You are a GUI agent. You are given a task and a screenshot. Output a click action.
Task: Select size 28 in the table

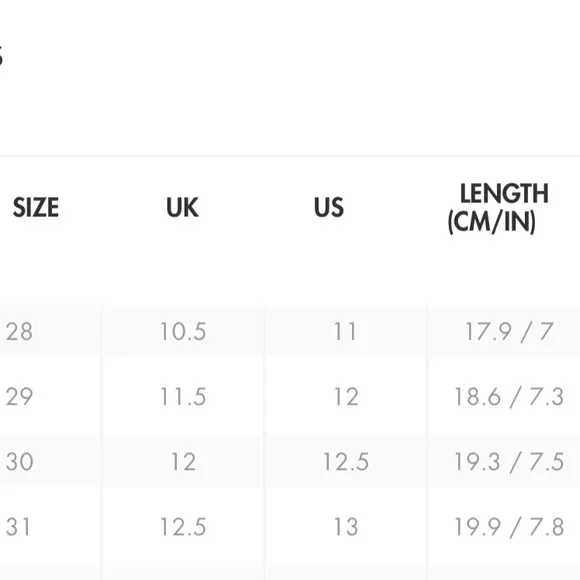click(x=19, y=331)
